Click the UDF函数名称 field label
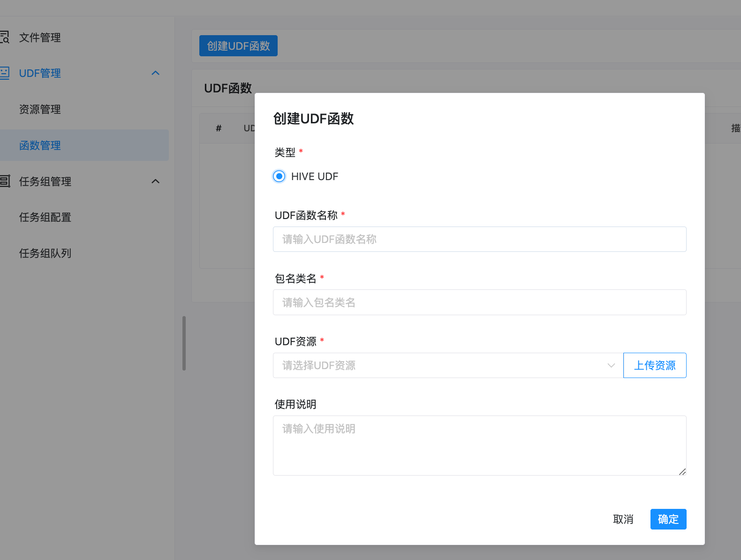The width and height of the screenshot is (741, 560). [306, 215]
